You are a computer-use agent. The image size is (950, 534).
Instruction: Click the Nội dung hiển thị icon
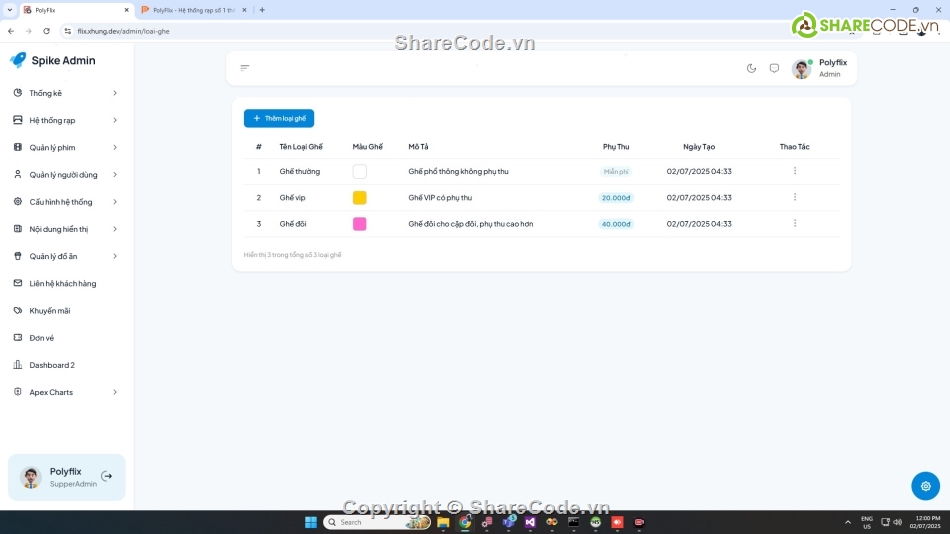pyautogui.click(x=18, y=229)
